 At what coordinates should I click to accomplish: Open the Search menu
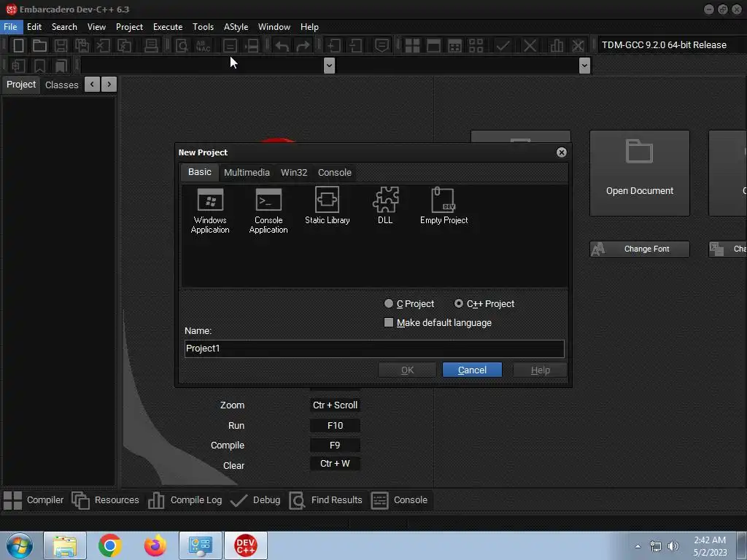pos(64,27)
